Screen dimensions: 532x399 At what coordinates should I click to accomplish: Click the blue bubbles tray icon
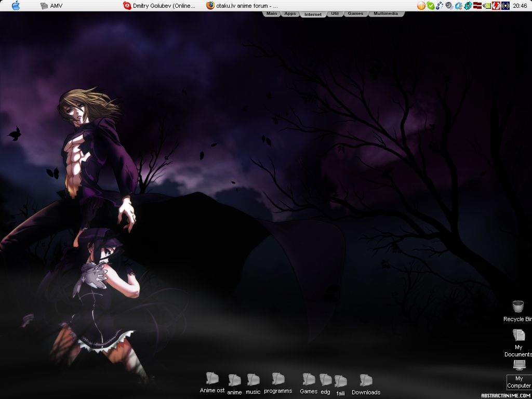[x=440, y=6]
